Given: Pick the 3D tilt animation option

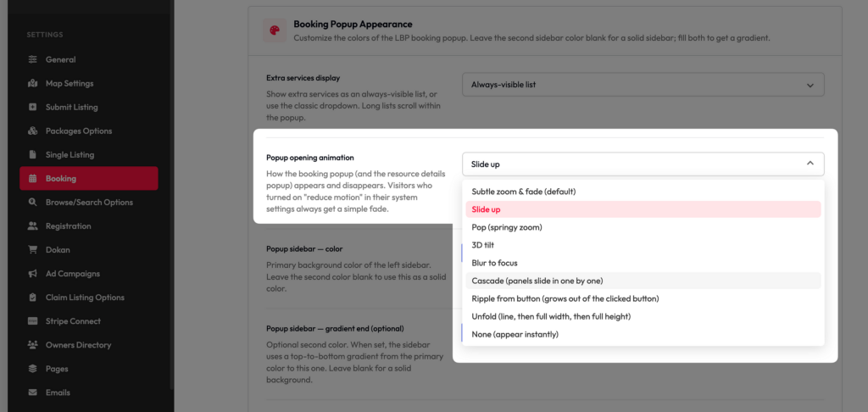Looking at the screenshot, I should [643, 245].
